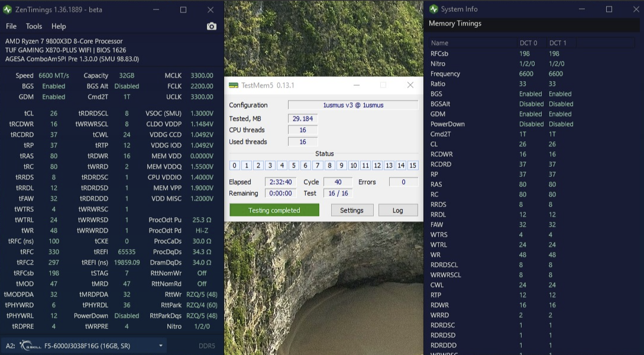Select the Nitro row in System Info
Screen dimensions: 644x355
(x=532, y=64)
